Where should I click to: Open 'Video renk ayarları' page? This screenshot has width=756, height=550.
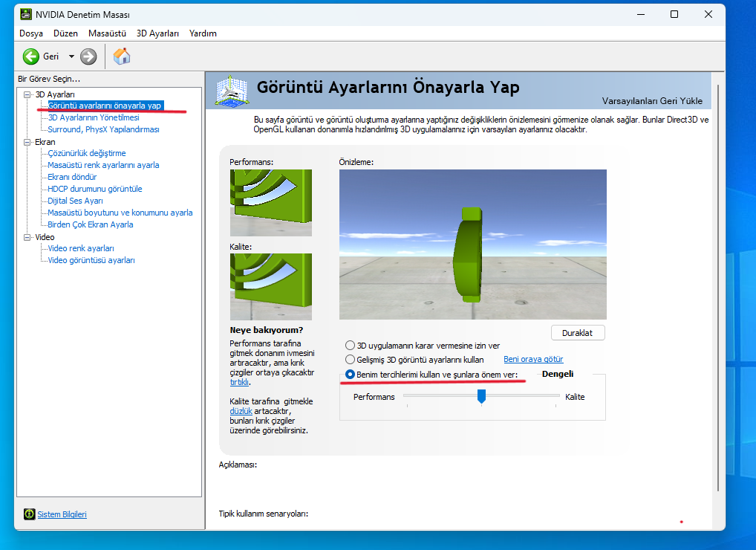click(x=80, y=248)
